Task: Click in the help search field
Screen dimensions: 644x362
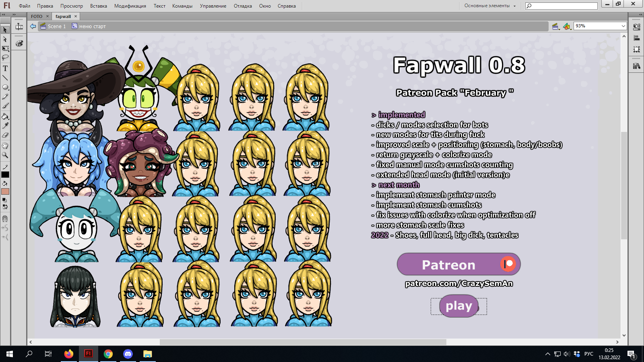Action: [561, 6]
